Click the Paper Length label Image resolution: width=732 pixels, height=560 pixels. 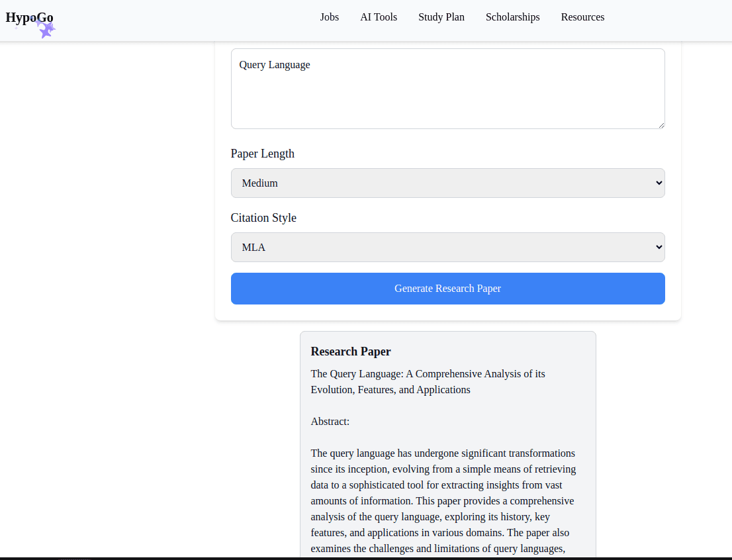[262, 154]
